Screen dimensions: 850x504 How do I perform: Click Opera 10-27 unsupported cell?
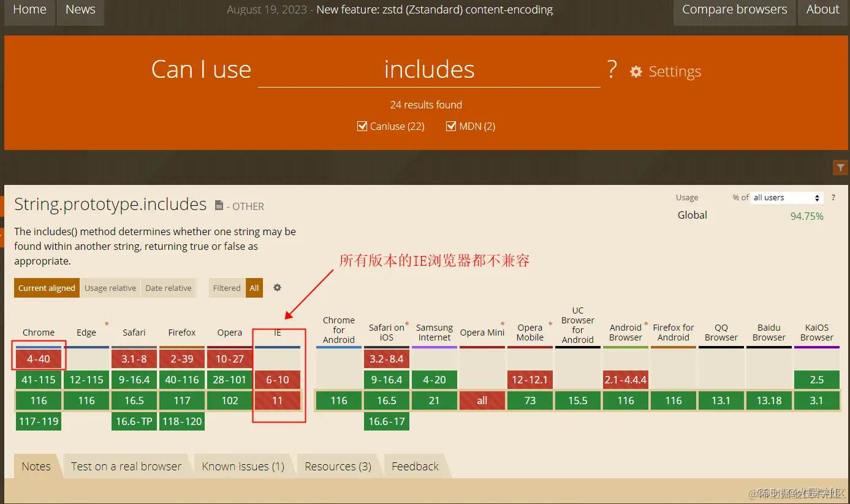click(230, 359)
